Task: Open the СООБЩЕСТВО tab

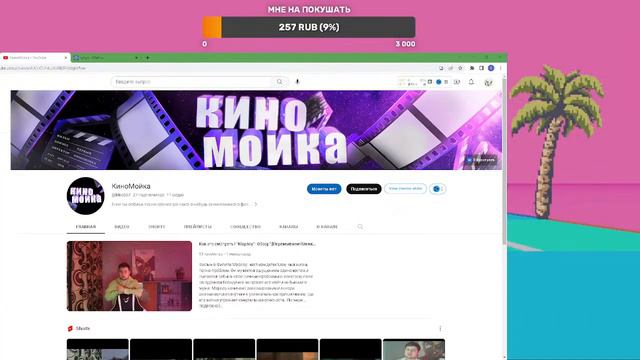Action: tap(245, 227)
